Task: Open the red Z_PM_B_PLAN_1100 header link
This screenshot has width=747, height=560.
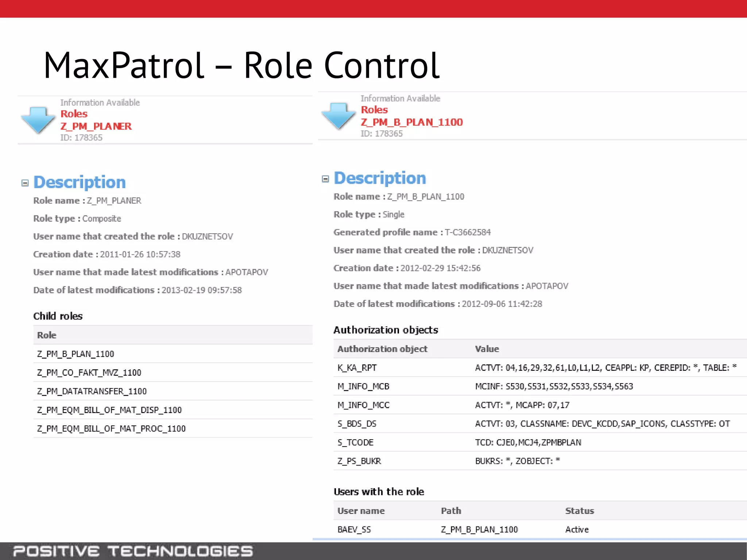Action: [x=412, y=122]
